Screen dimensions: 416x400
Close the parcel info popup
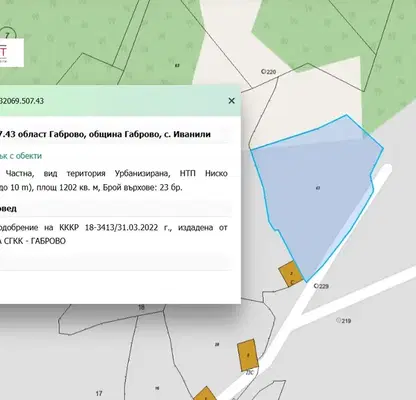(x=231, y=101)
